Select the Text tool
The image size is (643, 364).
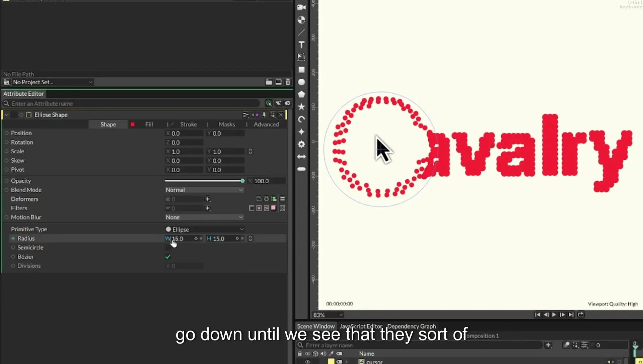[301, 45]
